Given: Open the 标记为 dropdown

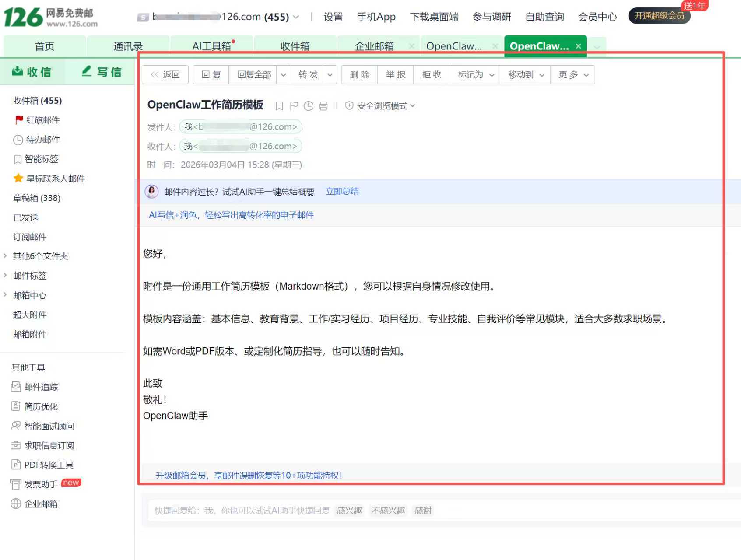Looking at the screenshot, I should click(x=475, y=75).
